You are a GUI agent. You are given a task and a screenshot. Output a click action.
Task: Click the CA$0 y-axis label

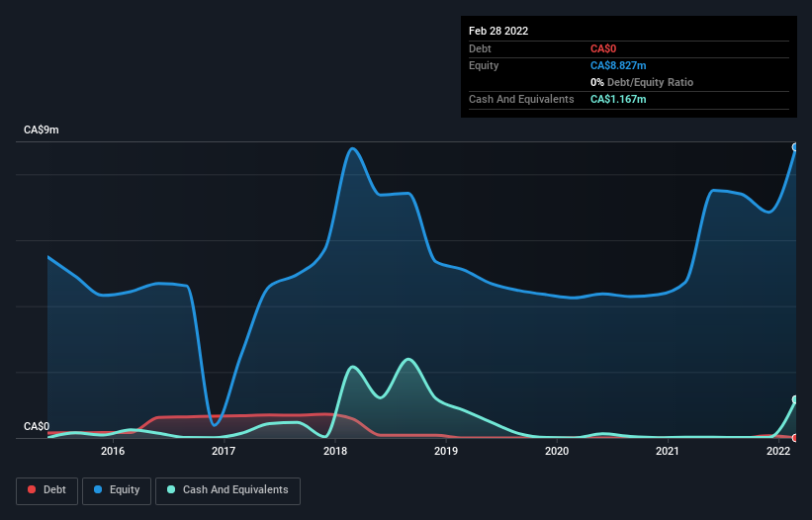coord(37,426)
